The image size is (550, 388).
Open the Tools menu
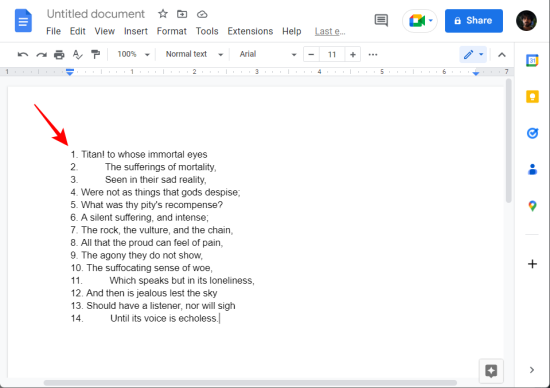click(207, 31)
